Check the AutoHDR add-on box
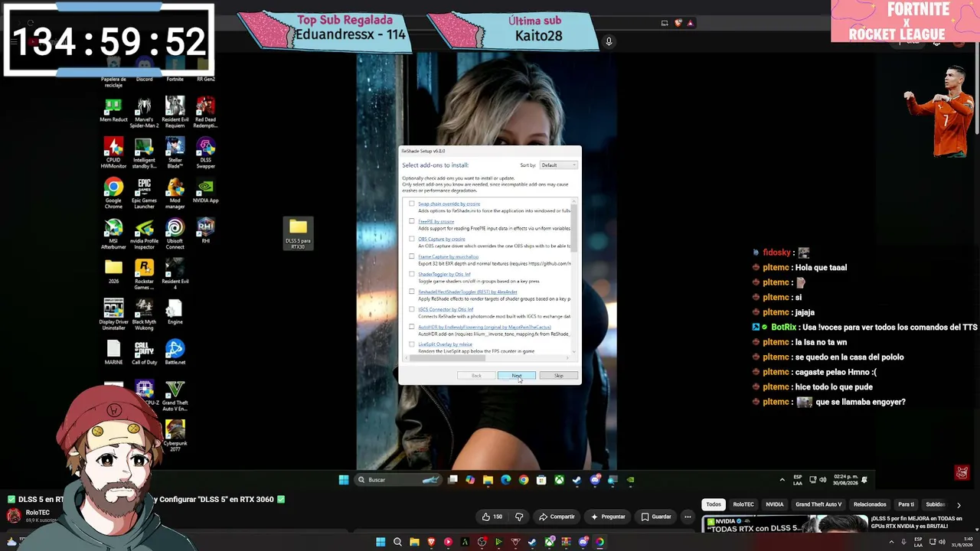The width and height of the screenshot is (980, 551). [412, 327]
